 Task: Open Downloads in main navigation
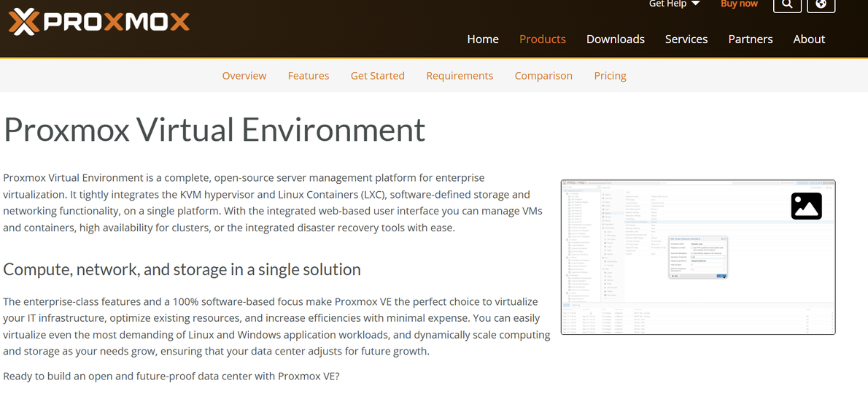tap(616, 39)
